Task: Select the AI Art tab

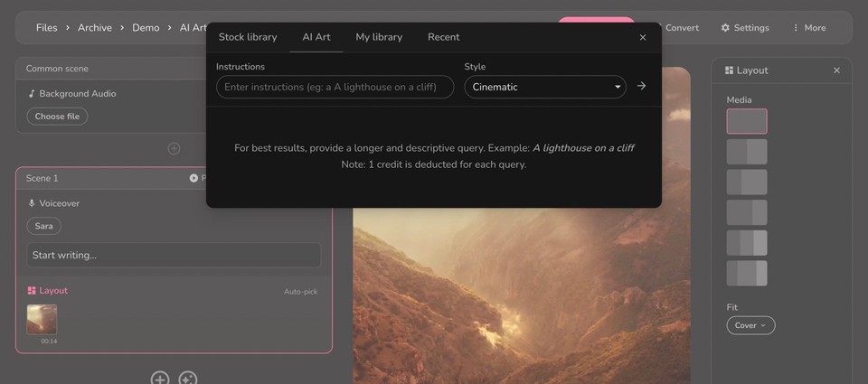Action: pos(316,37)
